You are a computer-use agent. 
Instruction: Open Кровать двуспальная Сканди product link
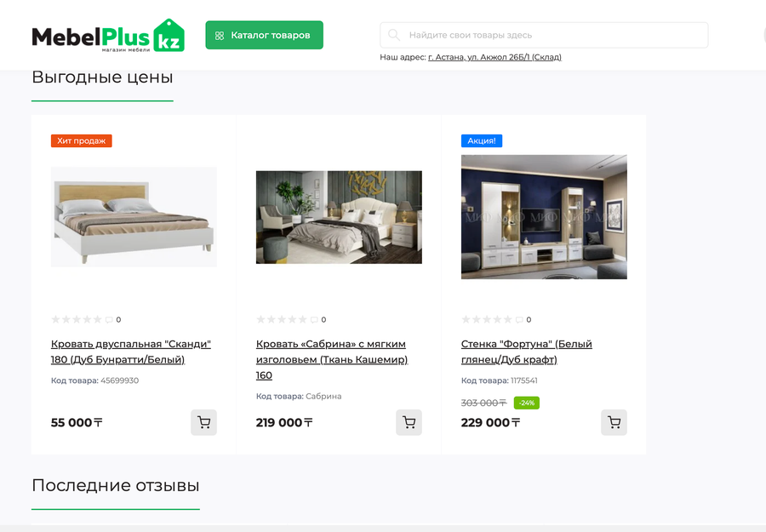tap(131, 352)
